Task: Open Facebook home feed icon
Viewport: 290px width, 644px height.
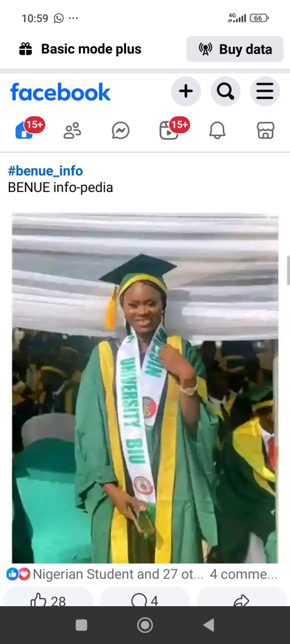Action: click(x=24, y=130)
